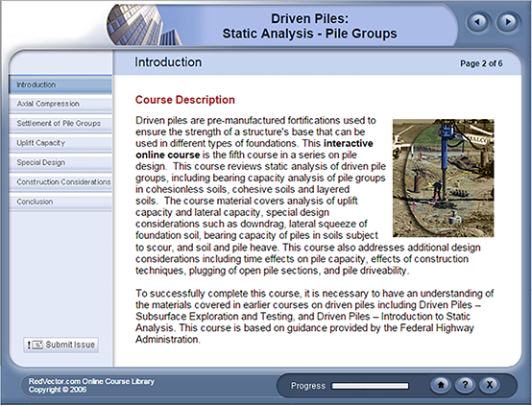This screenshot has width=532, height=406.
Task: Jump to the Conclusion section
Action: coord(60,202)
